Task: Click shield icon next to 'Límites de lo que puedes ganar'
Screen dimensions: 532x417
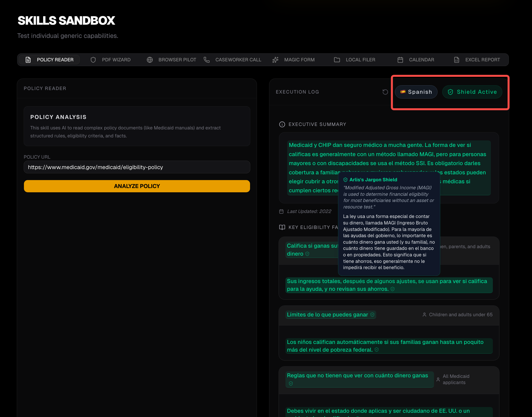Action: pos(372,315)
